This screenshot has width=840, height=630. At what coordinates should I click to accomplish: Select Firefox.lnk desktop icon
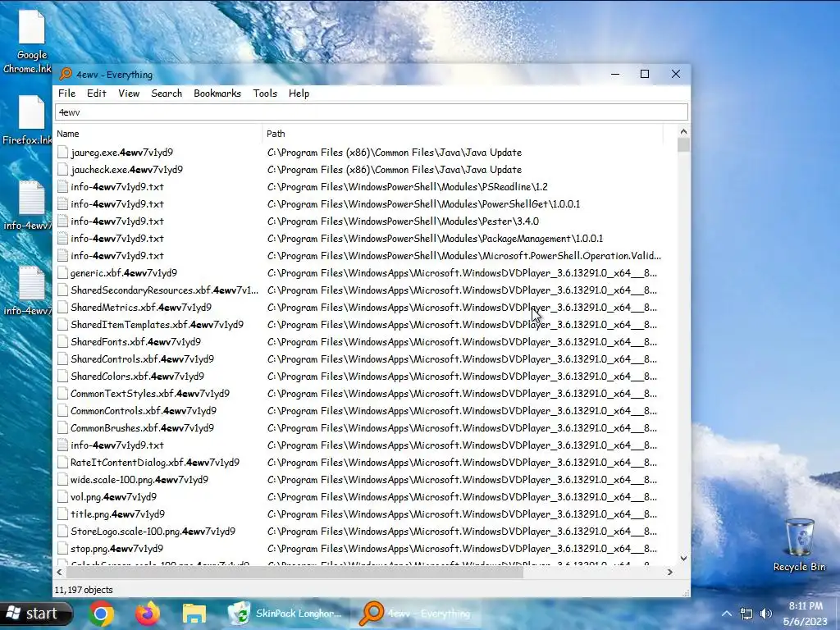[x=28, y=120]
